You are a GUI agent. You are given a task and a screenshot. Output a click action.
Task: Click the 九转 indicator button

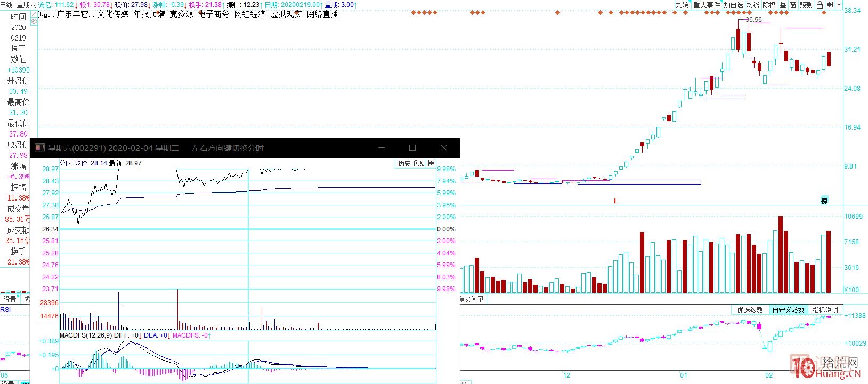pyautogui.click(x=682, y=5)
